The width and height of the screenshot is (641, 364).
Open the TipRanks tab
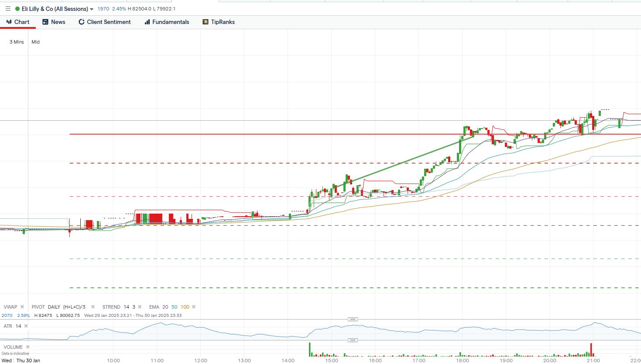tap(219, 22)
